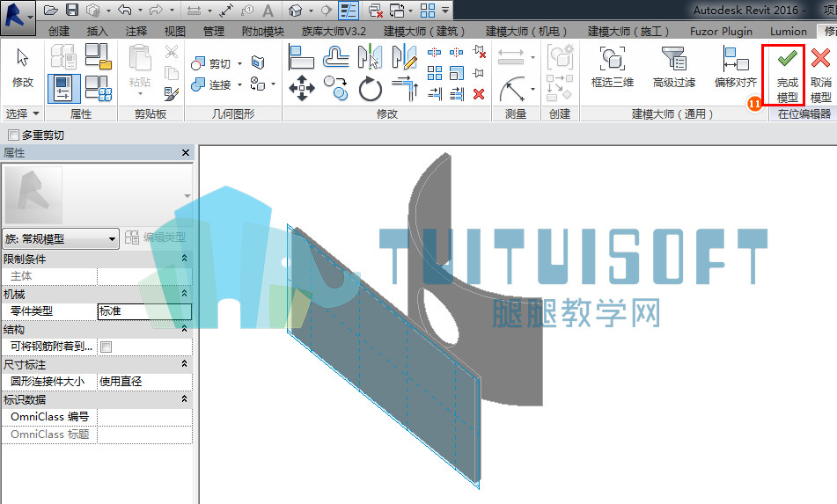This screenshot has width=837, height=504.
Task: Click the Trim/Extend to Corner icon
Action: (405, 88)
